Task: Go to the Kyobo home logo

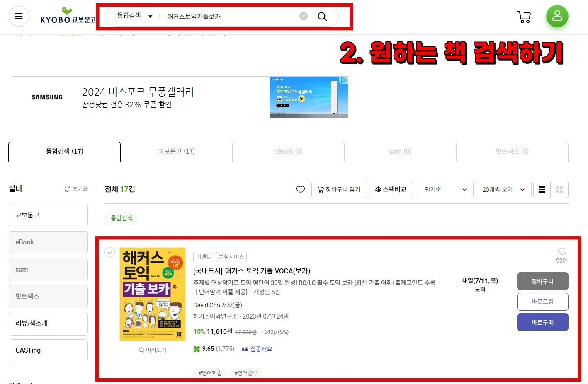Action: pos(68,16)
